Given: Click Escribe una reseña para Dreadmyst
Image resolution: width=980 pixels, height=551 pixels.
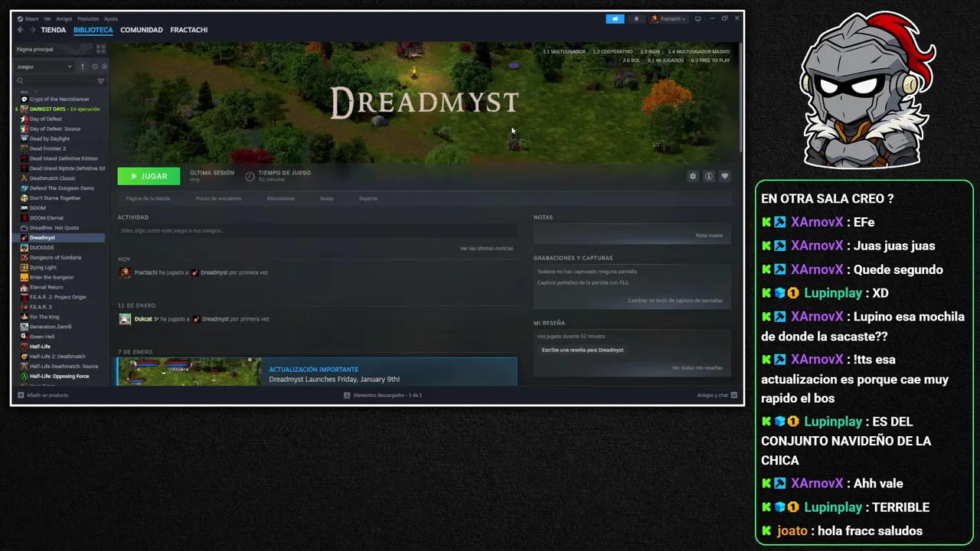Looking at the screenshot, I should pyautogui.click(x=583, y=350).
